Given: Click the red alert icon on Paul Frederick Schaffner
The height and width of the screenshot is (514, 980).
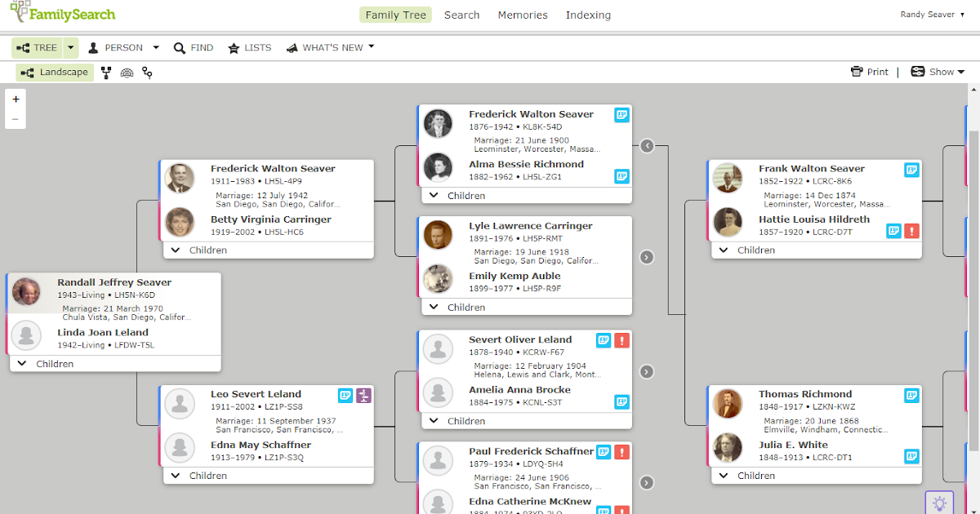Looking at the screenshot, I should [x=622, y=451].
